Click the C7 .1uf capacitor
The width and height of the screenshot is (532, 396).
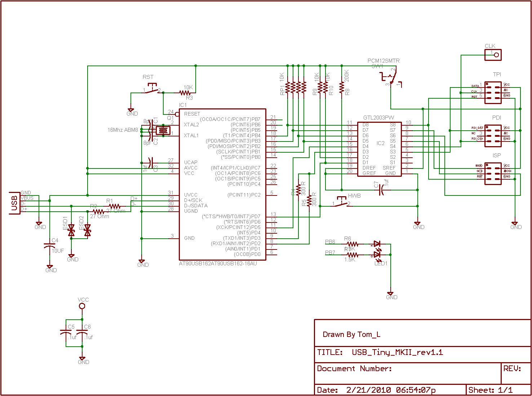click(x=381, y=190)
